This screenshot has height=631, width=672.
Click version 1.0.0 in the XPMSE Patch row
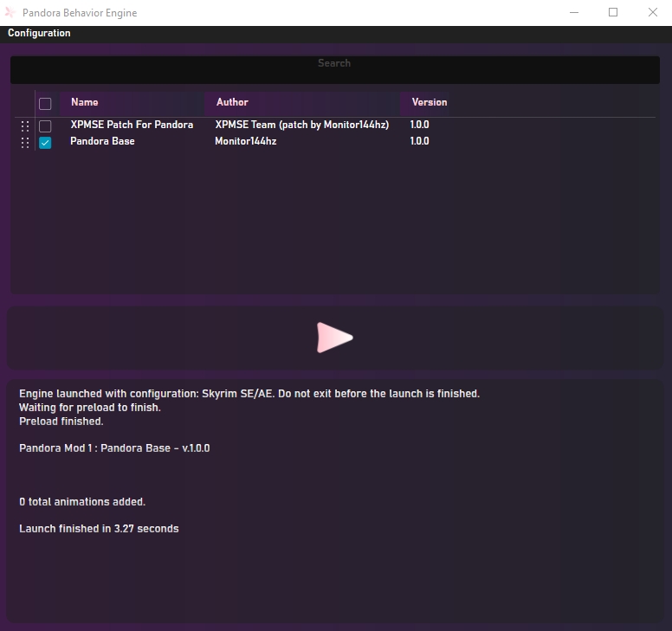coord(420,125)
